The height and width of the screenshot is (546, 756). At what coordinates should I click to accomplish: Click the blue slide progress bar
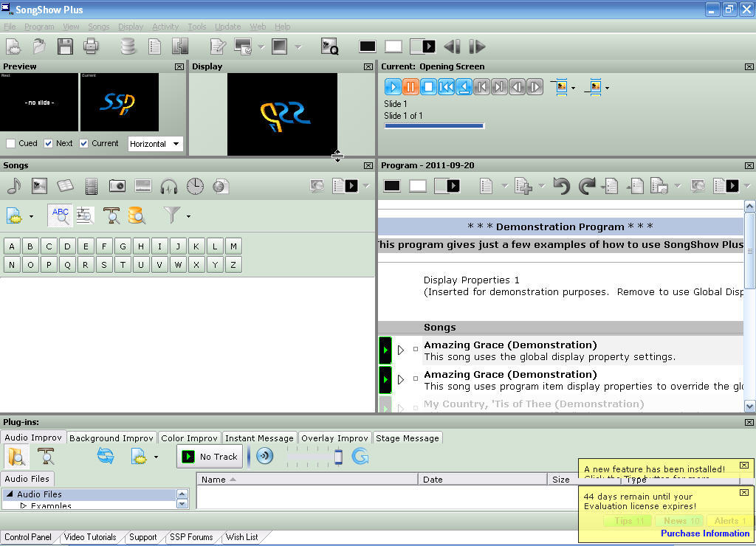coord(434,125)
